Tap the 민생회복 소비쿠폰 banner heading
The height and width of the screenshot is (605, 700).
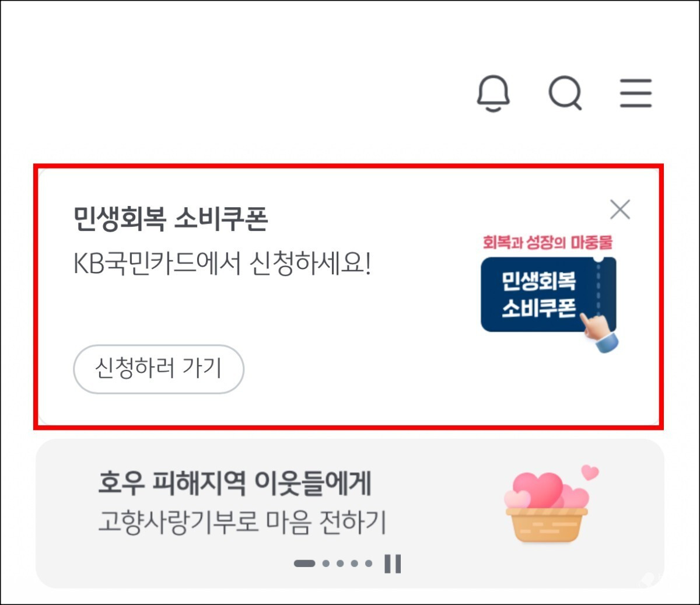(171, 219)
